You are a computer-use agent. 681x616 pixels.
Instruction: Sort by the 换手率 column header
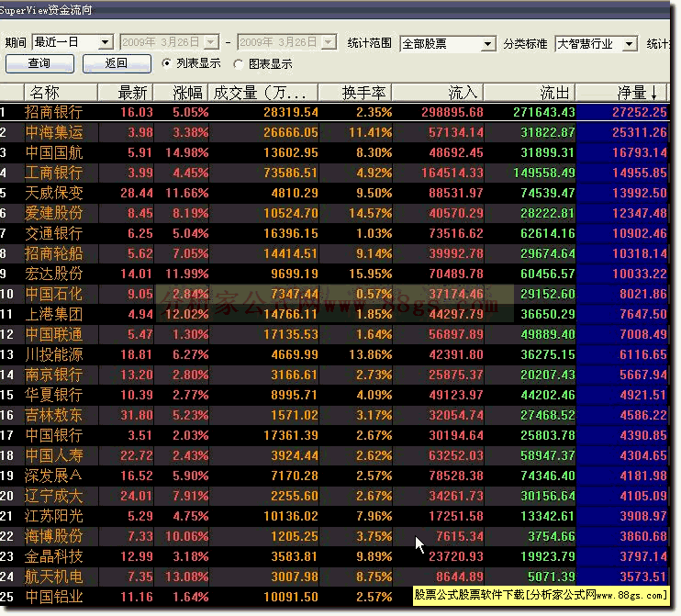tap(356, 93)
